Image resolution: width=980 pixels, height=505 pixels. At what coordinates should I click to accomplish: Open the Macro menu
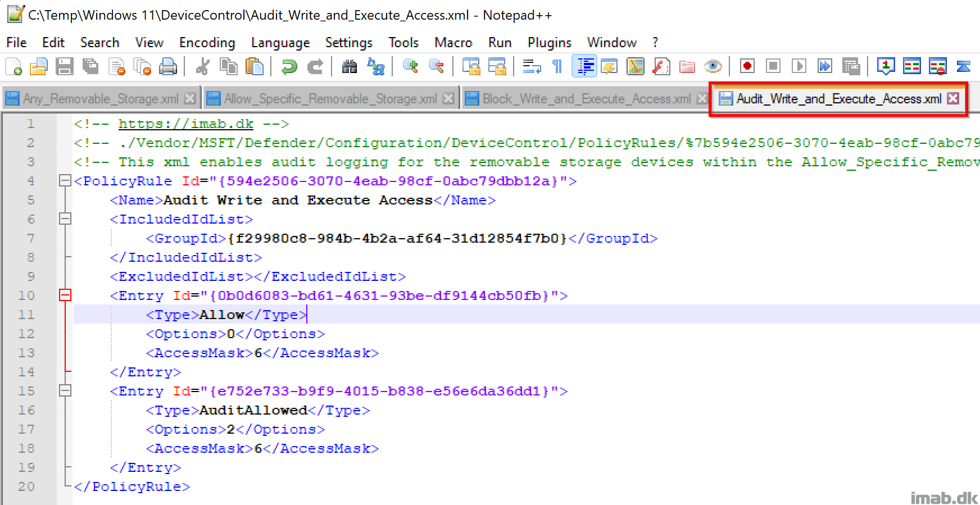tap(453, 43)
